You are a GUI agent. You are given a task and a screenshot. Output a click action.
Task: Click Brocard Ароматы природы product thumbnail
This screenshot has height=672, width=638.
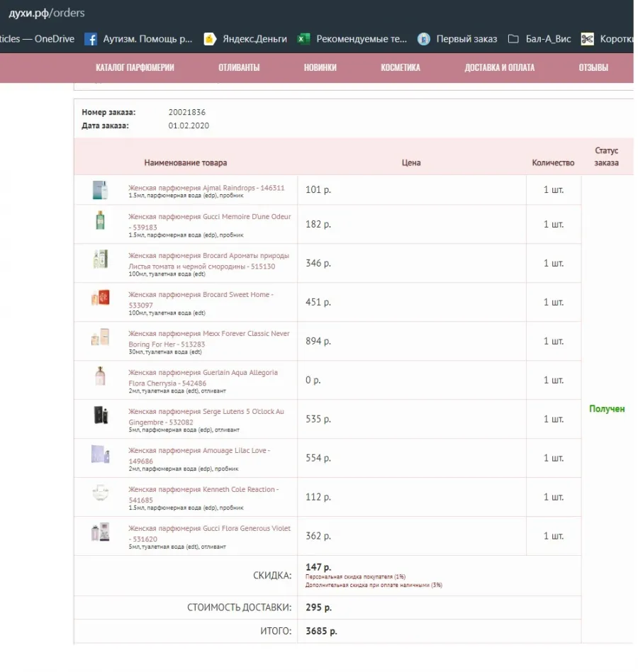point(100,259)
